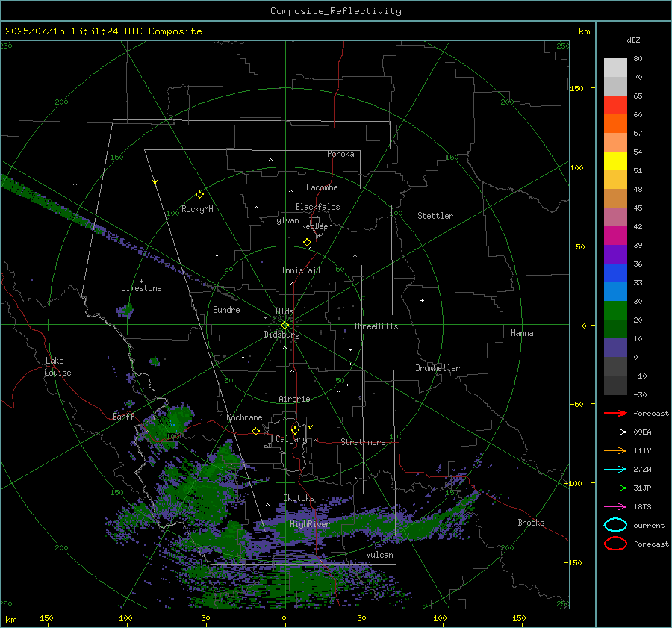
Task: Click the yellow 51 dBZ legend swatch
Action: pos(615,161)
